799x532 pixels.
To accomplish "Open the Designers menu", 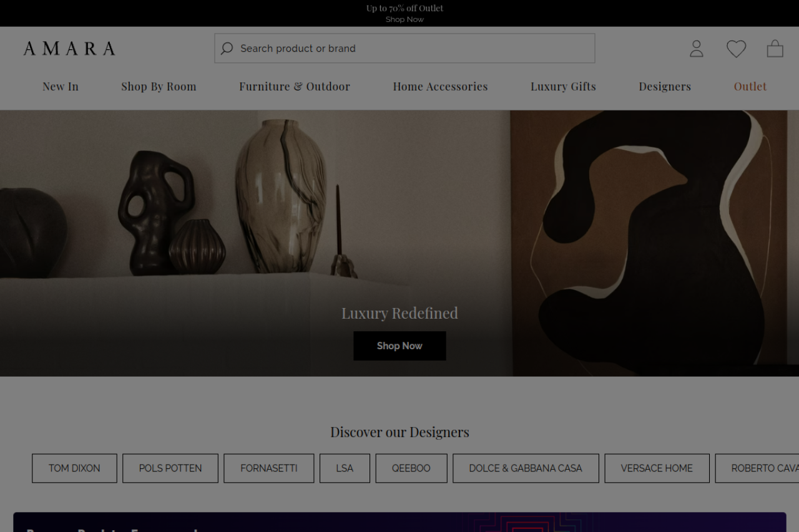I will (665, 87).
